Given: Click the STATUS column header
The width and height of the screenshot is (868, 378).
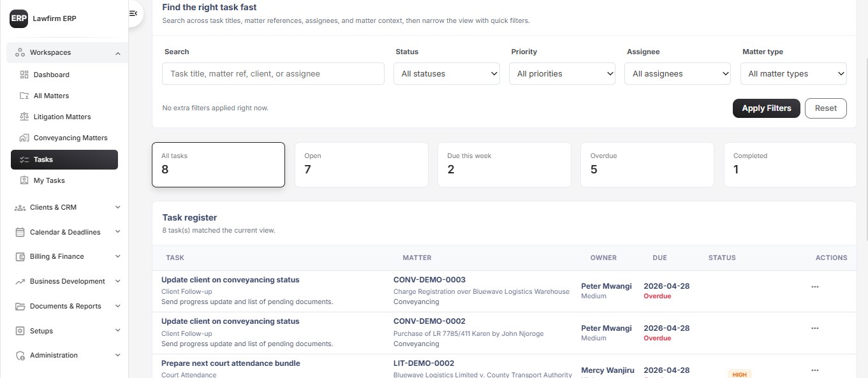Looking at the screenshot, I should (x=722, y=258).
